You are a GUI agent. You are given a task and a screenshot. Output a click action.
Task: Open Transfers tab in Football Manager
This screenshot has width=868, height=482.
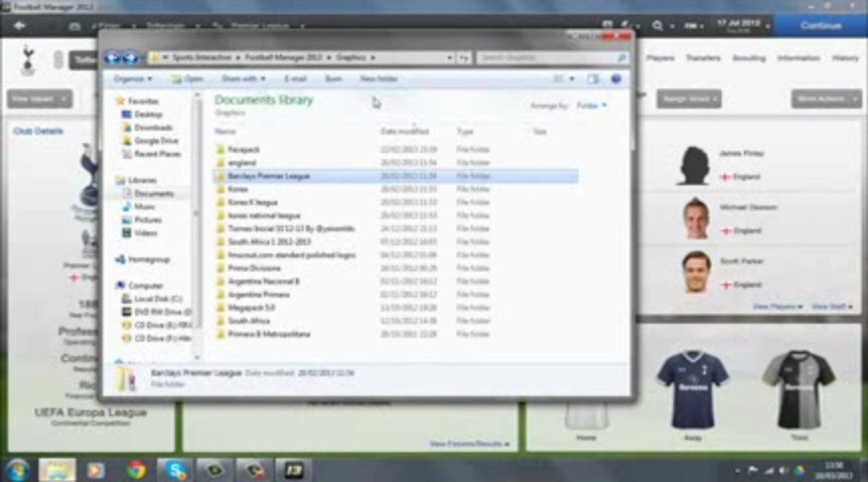703,58
